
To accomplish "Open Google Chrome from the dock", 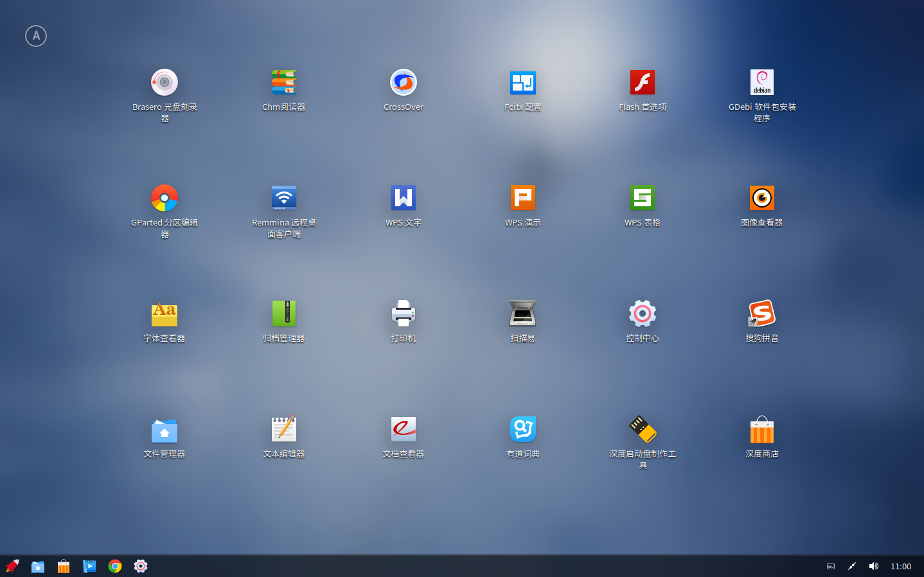I will click(x=115, y=566).
